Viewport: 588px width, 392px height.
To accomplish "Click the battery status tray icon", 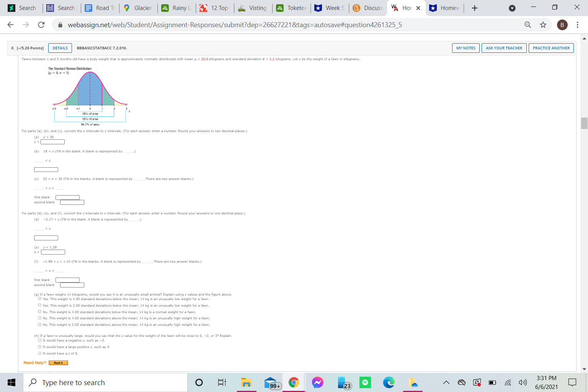I will (x=492, y=382).
